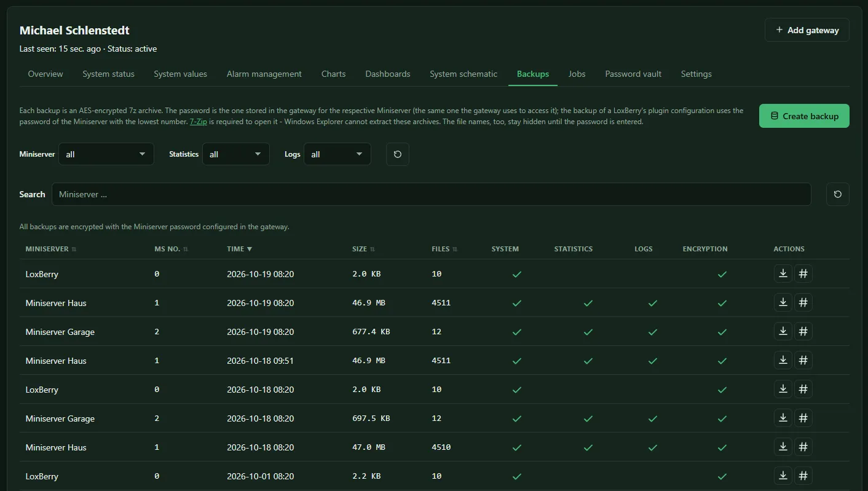Sort backups by the Miniserver column
The height and width of the screenshot is (491, 868).
tap(51, 249)
